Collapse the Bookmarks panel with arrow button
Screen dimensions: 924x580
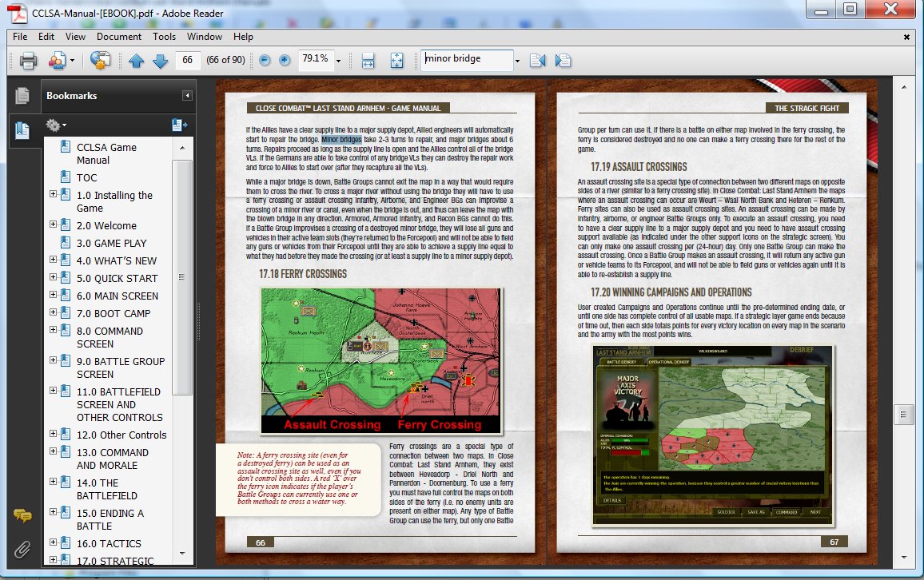click(187, 95)
